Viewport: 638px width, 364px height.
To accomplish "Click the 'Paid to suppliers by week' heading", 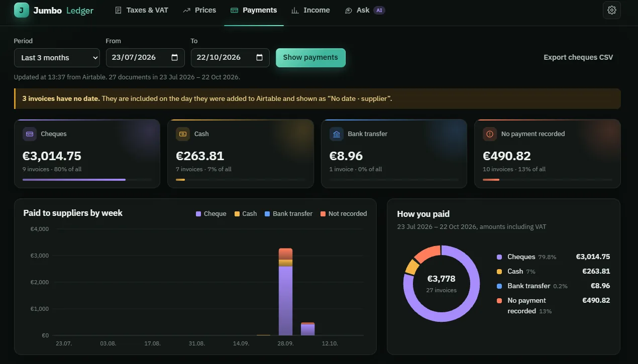I will (73, 213).
